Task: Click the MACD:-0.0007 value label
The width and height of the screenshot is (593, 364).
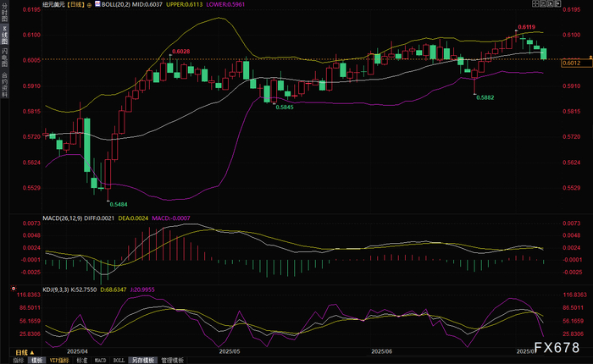Action: pyautogui.click(x=171, y=218)
